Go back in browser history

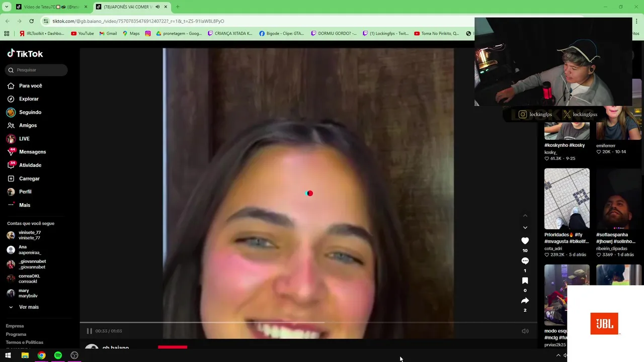pyautogui.click(x=7, y=21)
